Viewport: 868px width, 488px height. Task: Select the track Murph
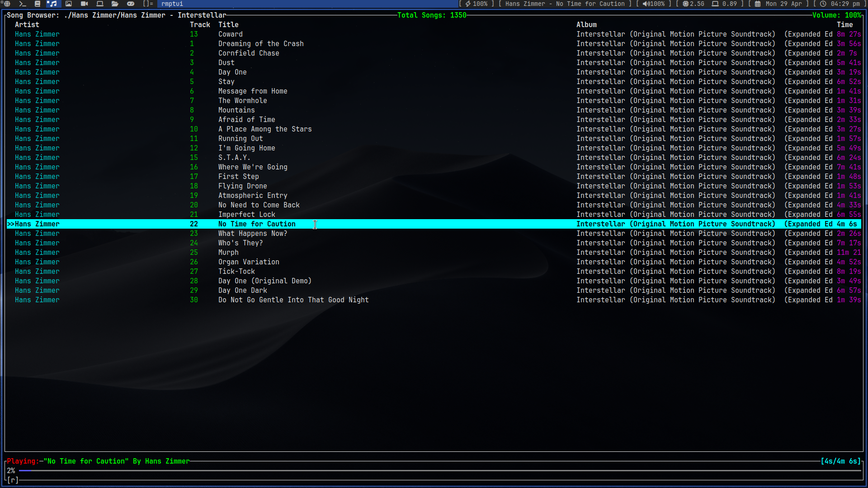point(228,253)
